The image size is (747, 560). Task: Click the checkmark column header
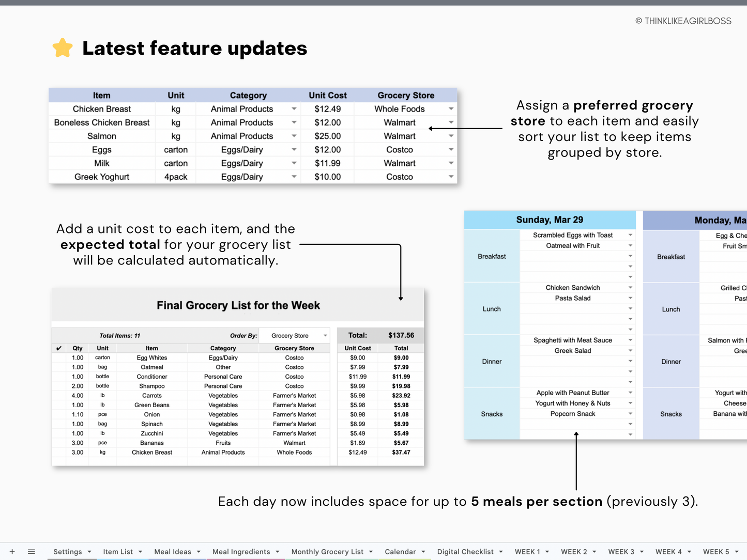click(59, 348)
